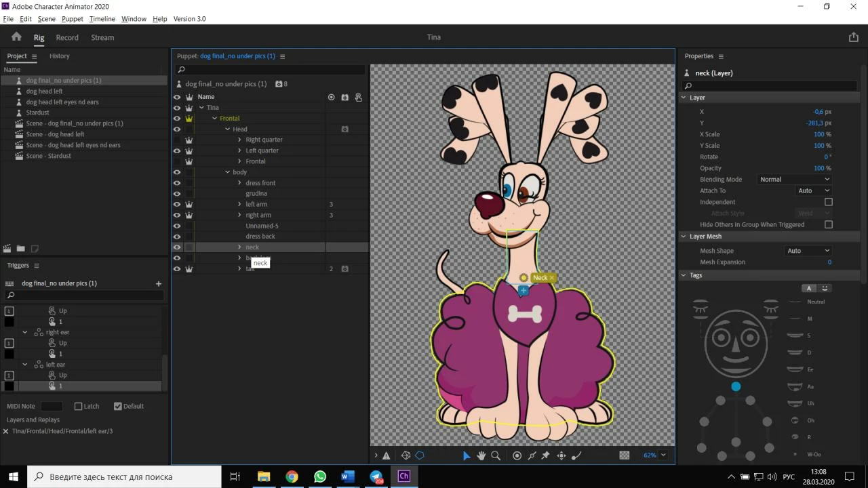Screen dimensions: 868x488
Task: Check Hide Others in Group When Triggered
Action: tap(828, 224)
